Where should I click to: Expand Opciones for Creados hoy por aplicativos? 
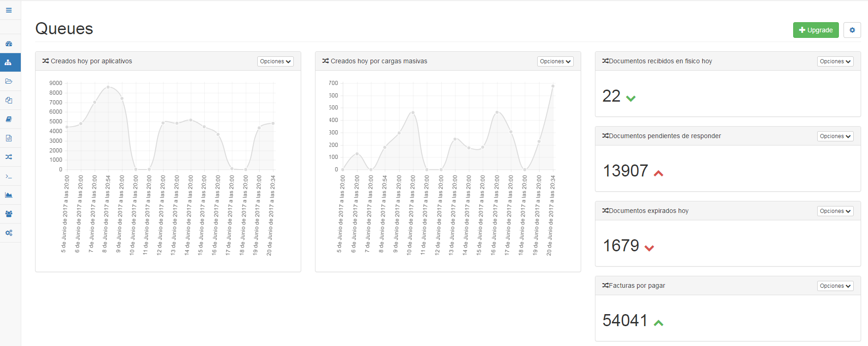(275, 61)
